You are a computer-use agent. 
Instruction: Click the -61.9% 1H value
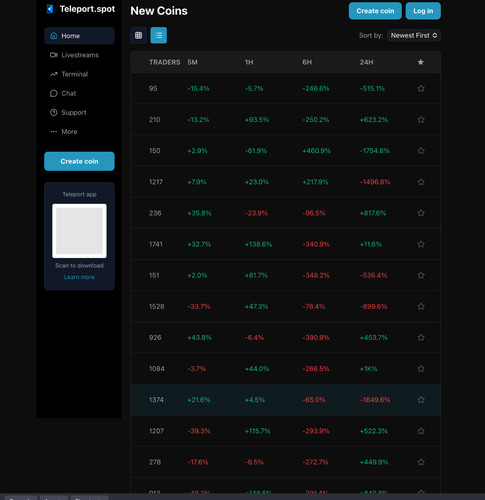tap(256, 151)
